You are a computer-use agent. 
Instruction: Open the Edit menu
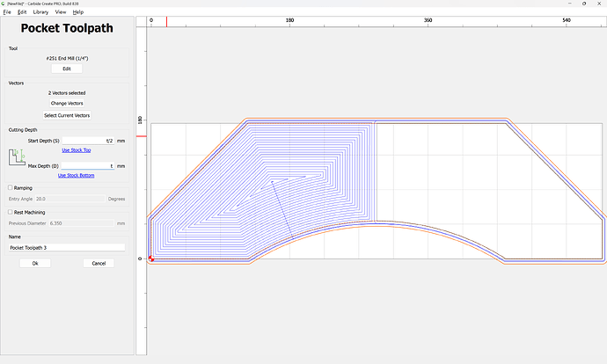click(x=21, y=12)
